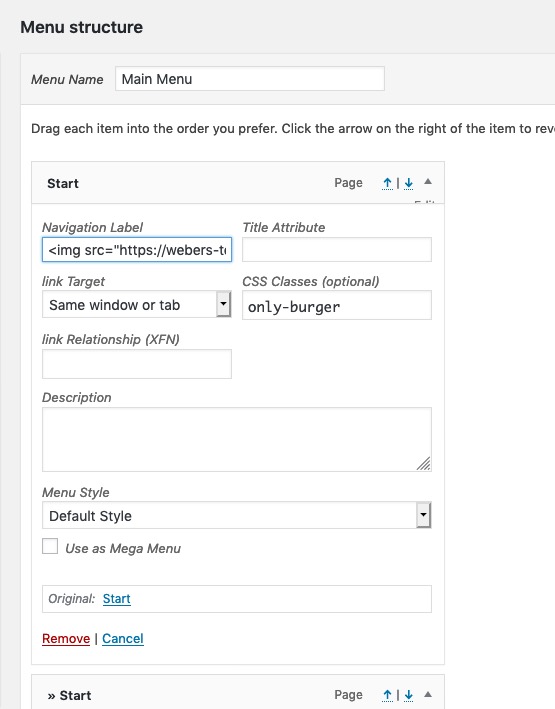The height and width of the screenshot is (709, 555).
Task: Focus the Navigation Label field
Action: pos(137,250)
